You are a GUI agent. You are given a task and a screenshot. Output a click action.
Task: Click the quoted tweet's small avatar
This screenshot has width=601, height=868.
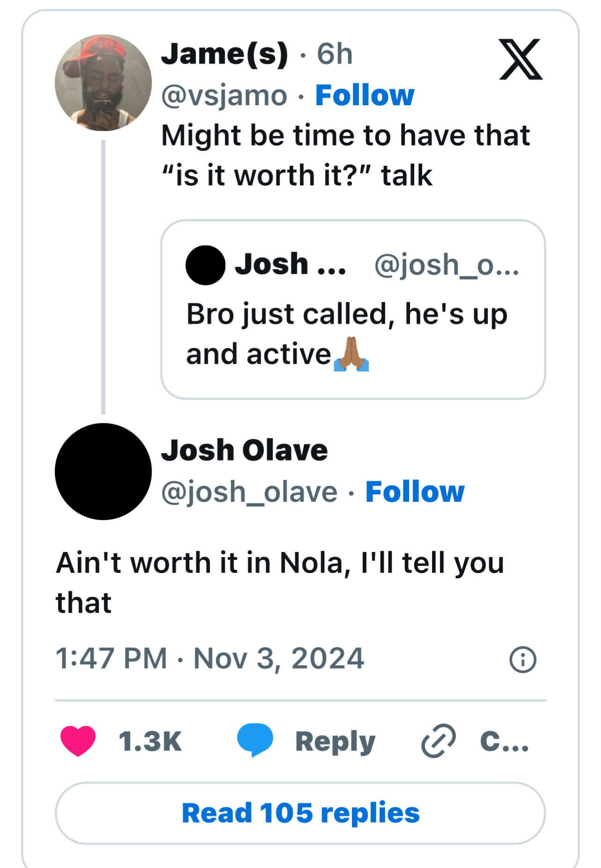205,265
